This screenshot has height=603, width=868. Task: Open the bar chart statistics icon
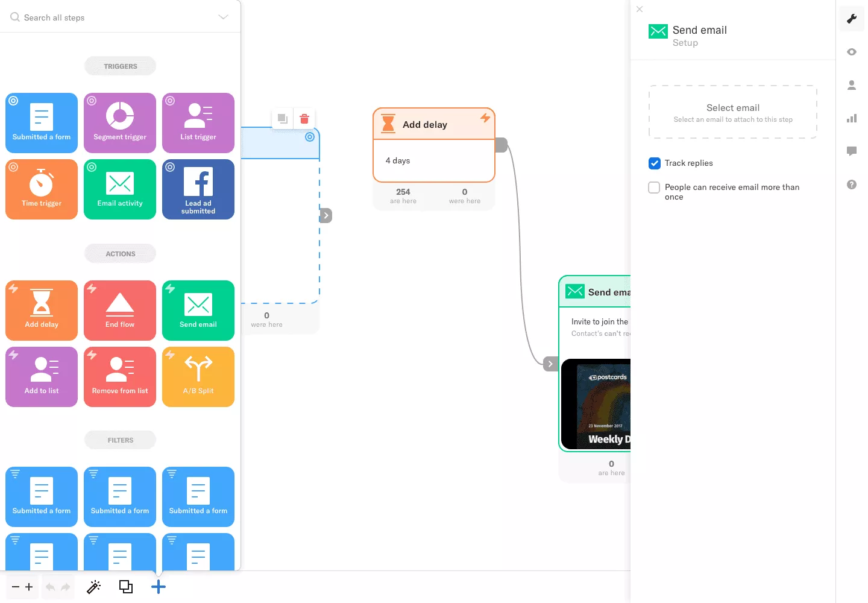tap(852, 118)
